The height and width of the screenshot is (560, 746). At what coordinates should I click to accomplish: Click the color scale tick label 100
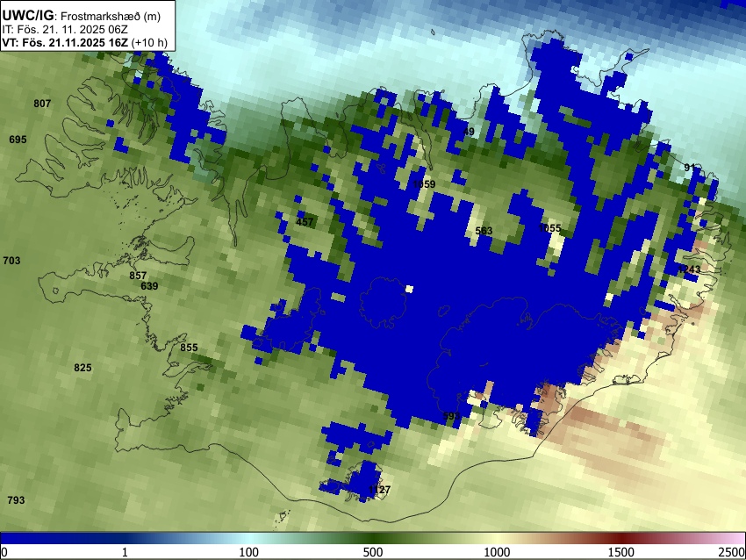[x=249, y=552]
